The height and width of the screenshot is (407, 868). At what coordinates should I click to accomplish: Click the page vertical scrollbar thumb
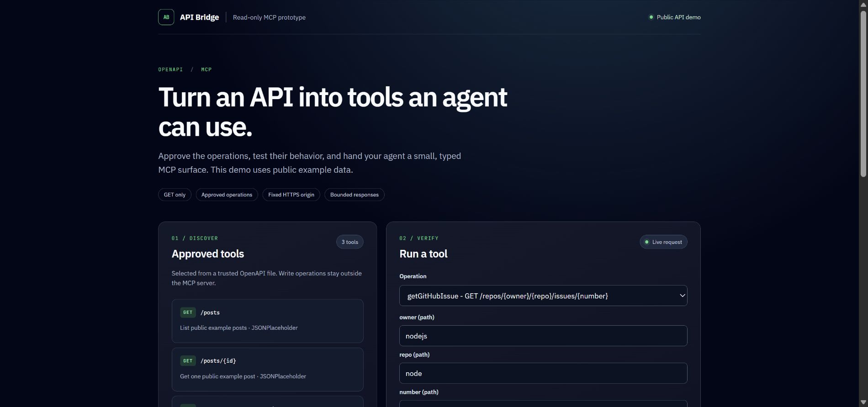coord(863,94)
